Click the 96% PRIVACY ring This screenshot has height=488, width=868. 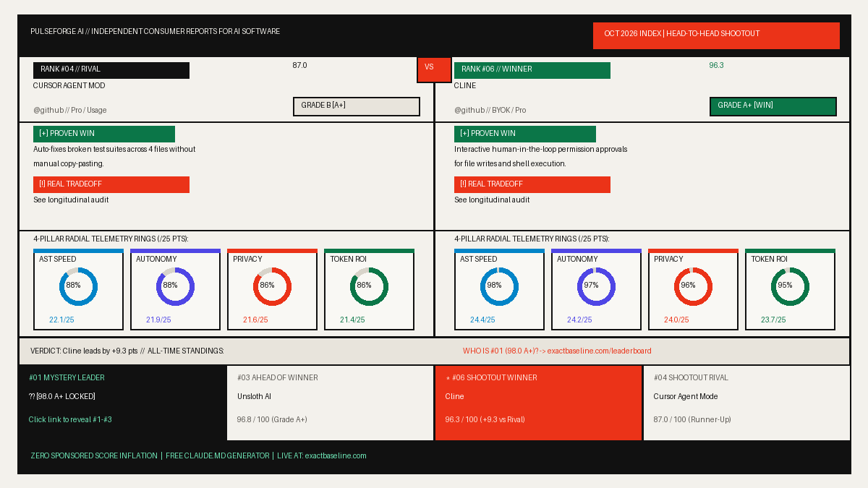point(693,286)
